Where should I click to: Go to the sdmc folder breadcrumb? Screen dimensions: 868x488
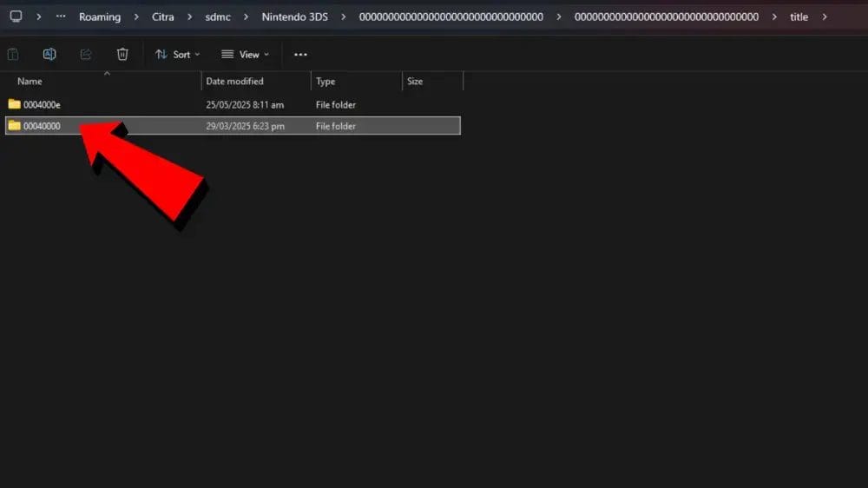pos(217,16)
